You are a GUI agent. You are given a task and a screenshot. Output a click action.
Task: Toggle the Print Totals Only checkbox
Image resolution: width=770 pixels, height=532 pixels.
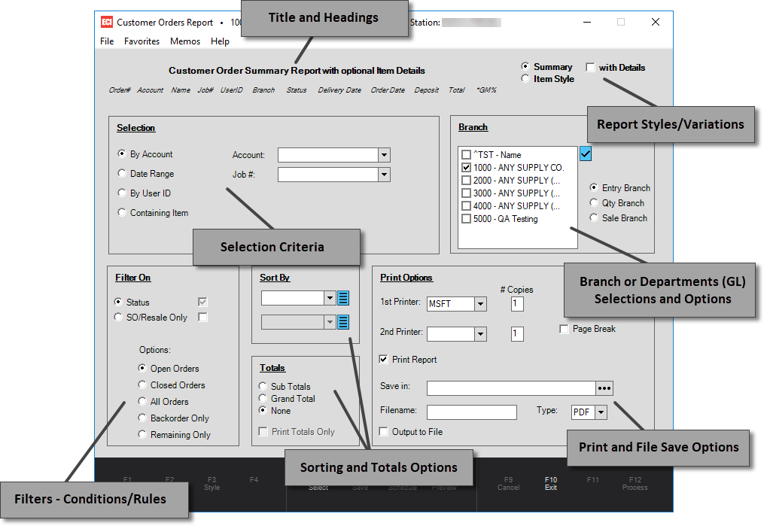[x=263, y=431]
